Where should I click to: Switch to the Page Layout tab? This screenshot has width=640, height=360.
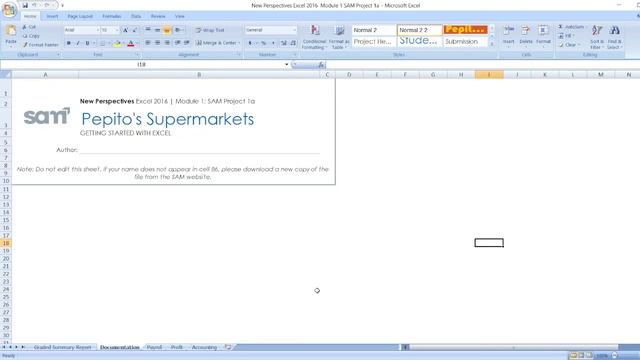[x=80, y=16]
